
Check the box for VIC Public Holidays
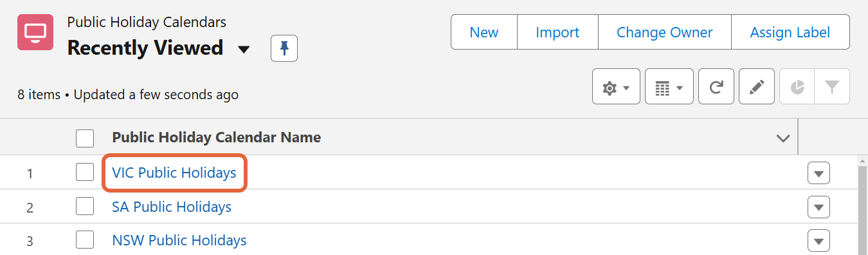pos(85,173)
